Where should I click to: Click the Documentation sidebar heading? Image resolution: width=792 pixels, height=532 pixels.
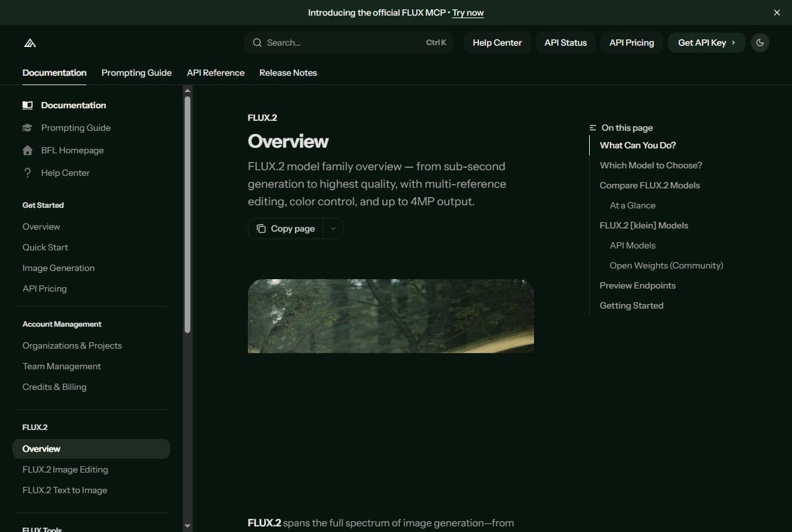73,105
